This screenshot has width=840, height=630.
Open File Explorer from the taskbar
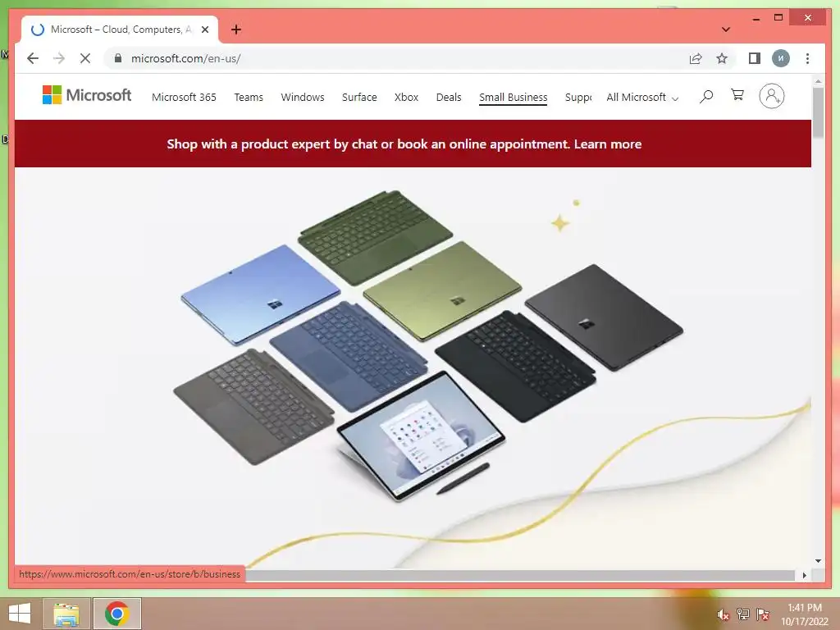coord(66,614)
